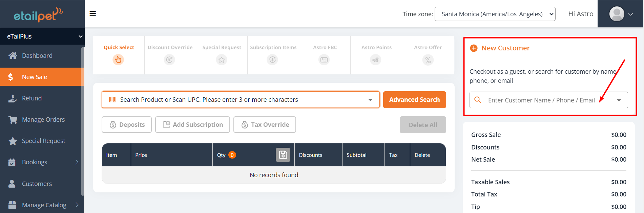The height and width of the screenshot is (213, 644).
Task: Go to Manage Orders in sidebar
Action: pyautogui.click(x=43, y=119)
